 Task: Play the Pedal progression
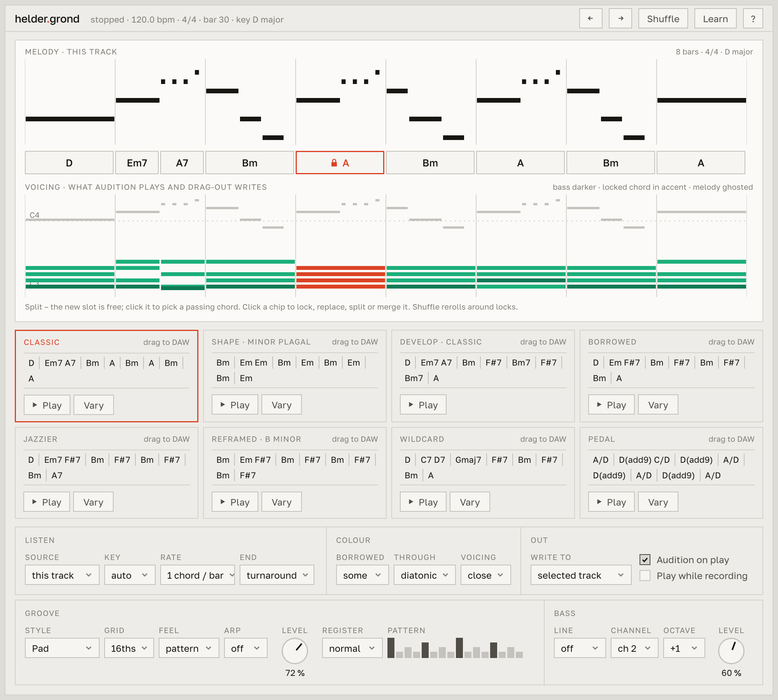(612, 502)
